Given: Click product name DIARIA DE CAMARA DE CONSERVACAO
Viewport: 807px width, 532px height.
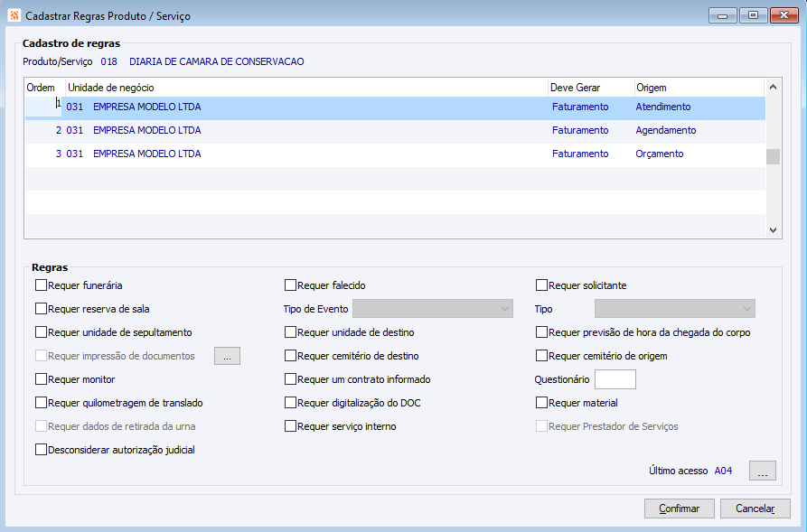Looking at the screenshot, I should tap(217, 61).
